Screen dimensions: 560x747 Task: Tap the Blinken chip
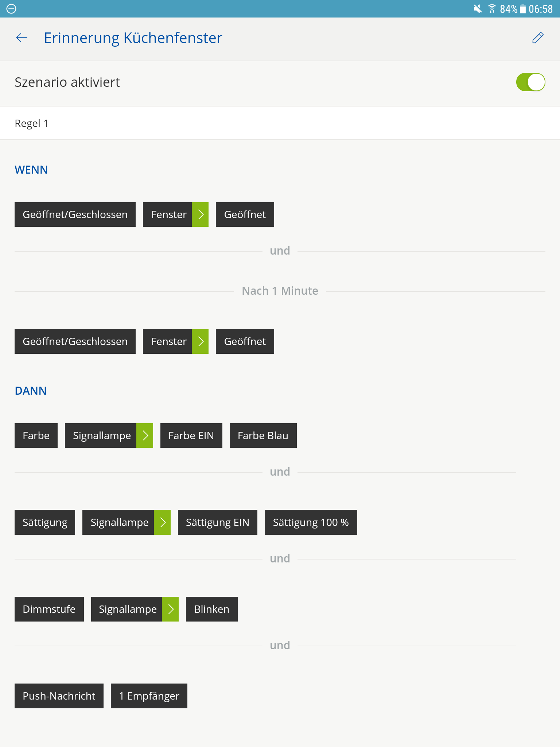coord(211,609)
